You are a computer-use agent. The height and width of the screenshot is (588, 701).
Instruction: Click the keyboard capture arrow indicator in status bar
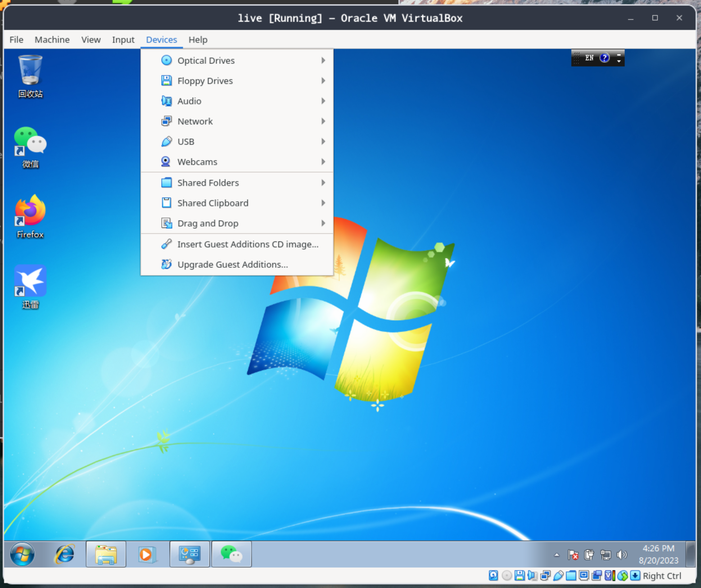click(x=635, y=575)
